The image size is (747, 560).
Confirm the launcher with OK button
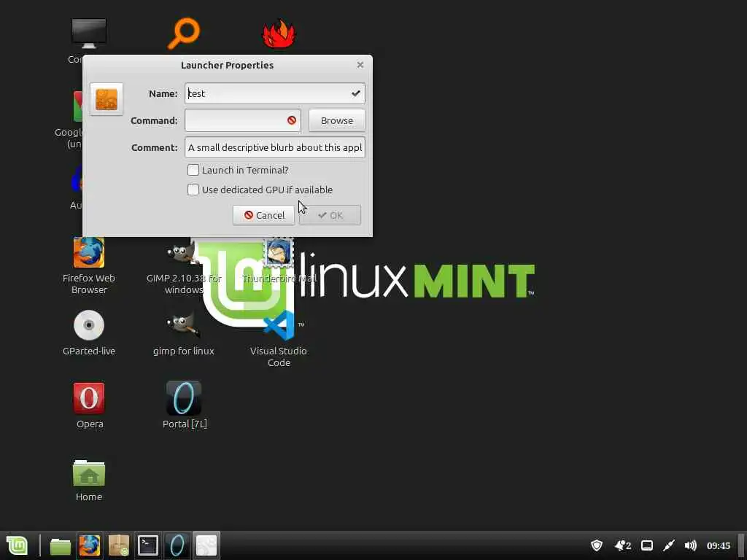click(x=330, y=215)
